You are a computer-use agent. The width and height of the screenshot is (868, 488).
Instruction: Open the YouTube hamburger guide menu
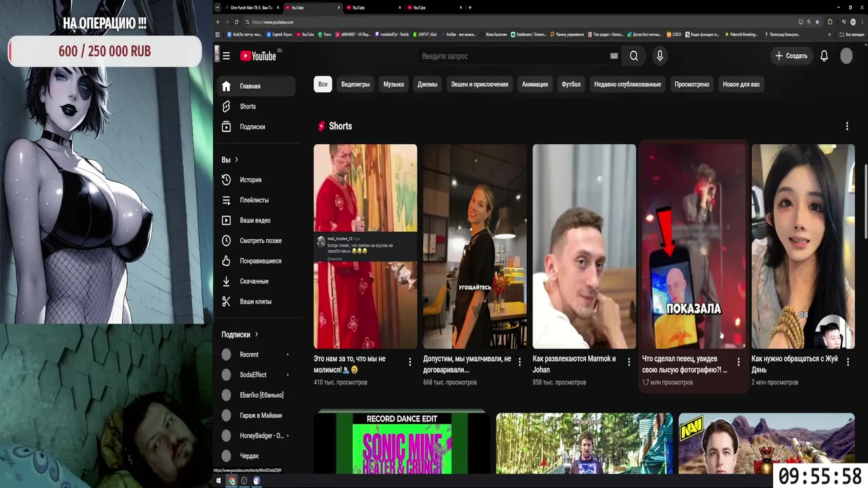(x=226, y=56)
